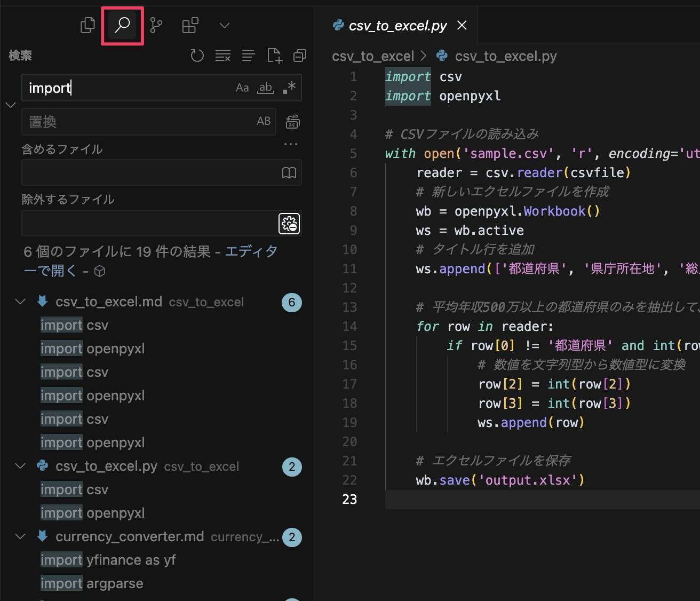Show additional views chevron in activity bar
The height and width of the screenshot is (601, 700).
pyautogui.click(x=225, y=25)
